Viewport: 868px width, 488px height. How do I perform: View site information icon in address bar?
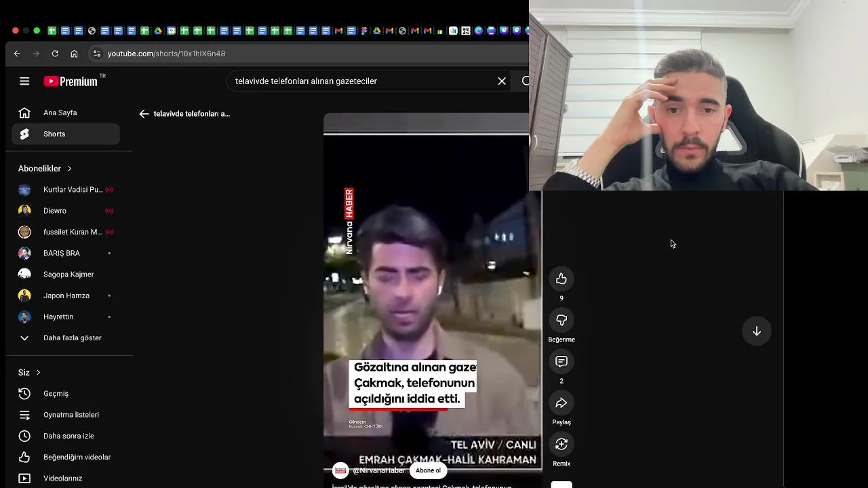coord(97,54)
